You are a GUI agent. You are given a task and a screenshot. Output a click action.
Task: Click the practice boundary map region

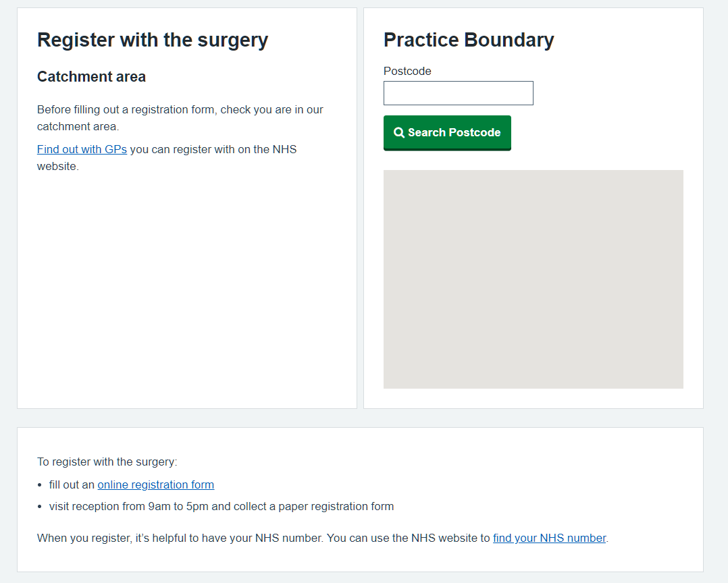[x=533, y=279]
